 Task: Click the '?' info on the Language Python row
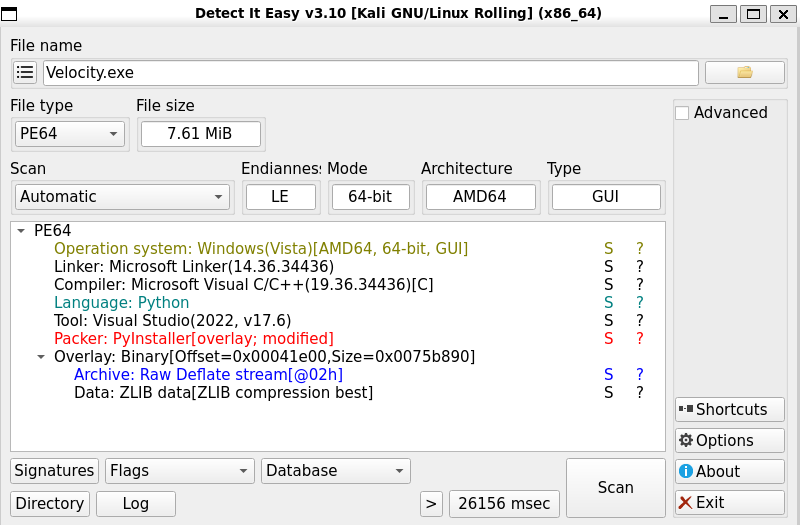click(x=640, y=303)
